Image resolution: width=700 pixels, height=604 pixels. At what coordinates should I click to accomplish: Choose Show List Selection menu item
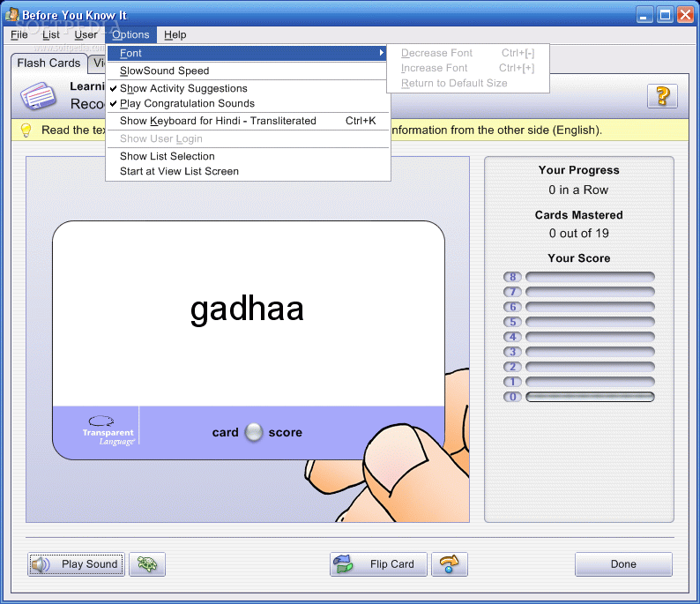click(248, 156)
